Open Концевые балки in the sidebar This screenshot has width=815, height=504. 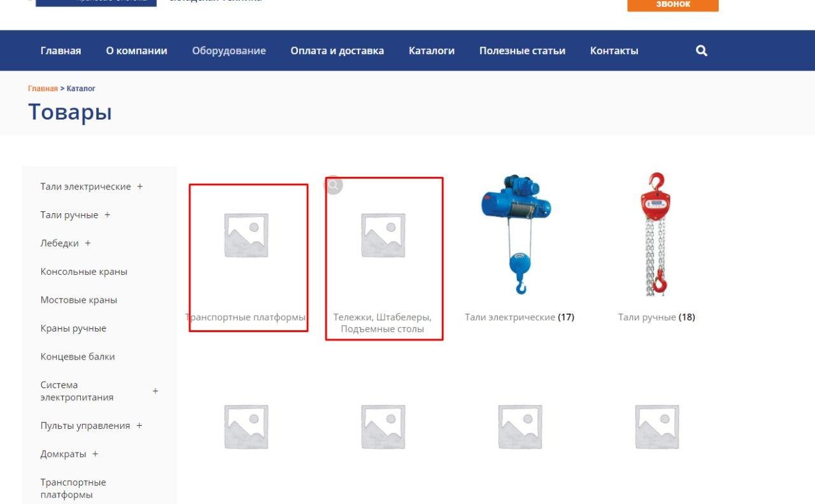[x=78, y=356]
